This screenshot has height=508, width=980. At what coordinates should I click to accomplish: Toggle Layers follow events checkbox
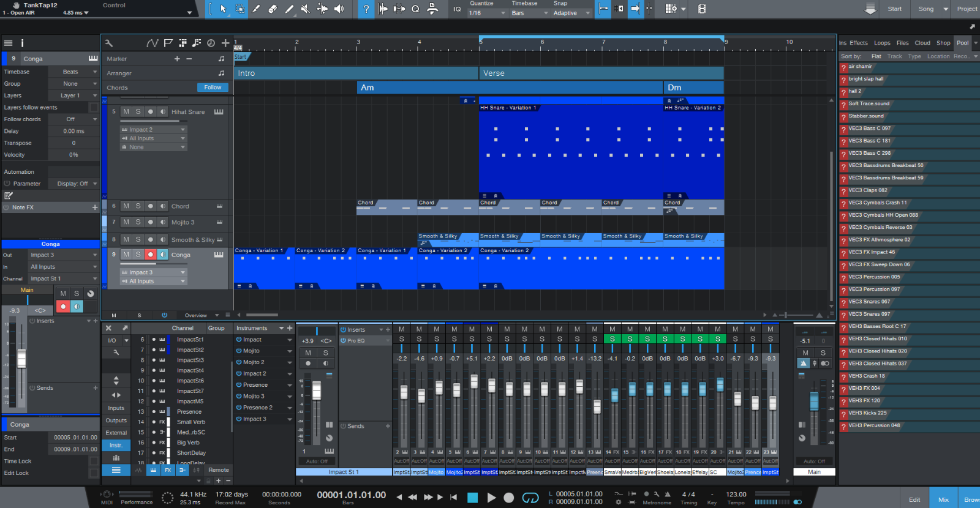pyautogui.click(x=94, y=107)
